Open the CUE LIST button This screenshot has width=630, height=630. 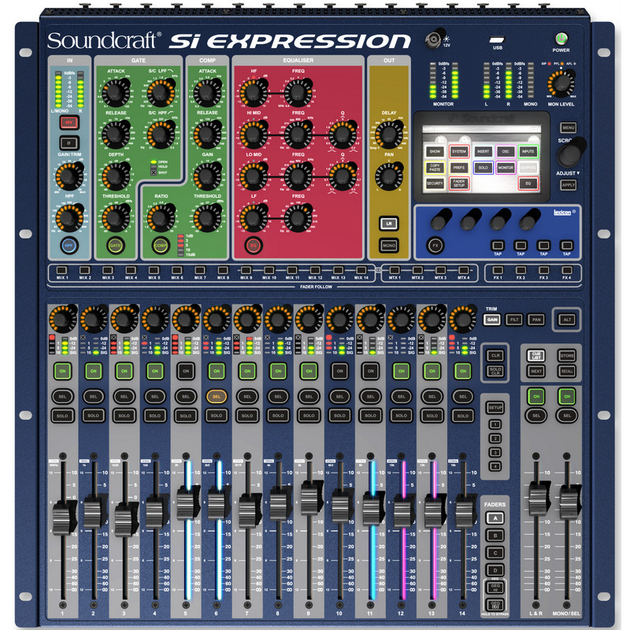(x=536, y=356)
